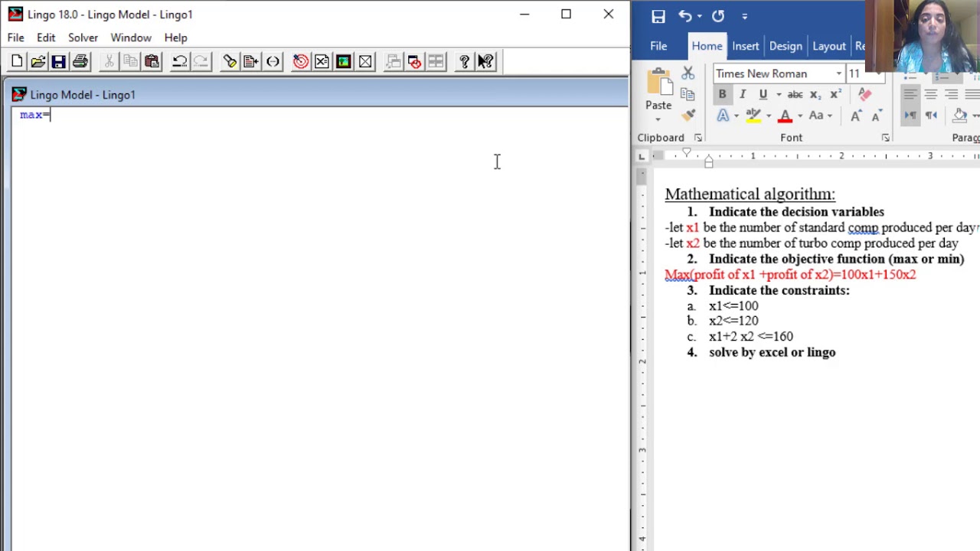Click the Close All windows icon in Lingo

pyautogui.click(x=414, y=62)
